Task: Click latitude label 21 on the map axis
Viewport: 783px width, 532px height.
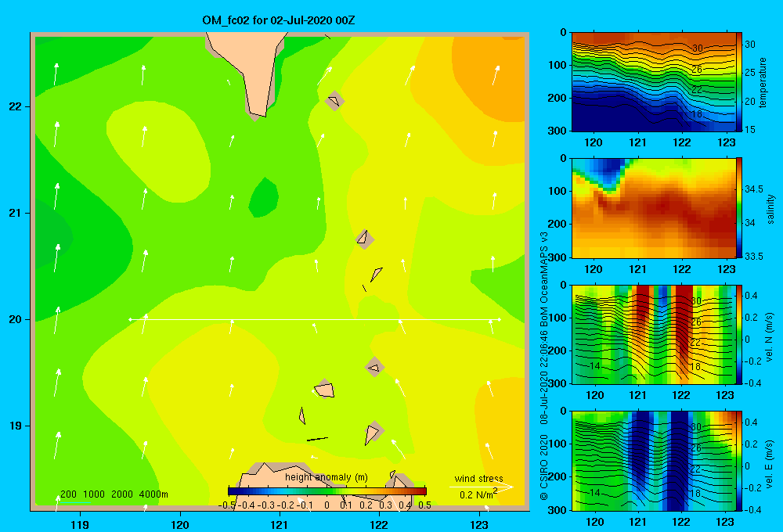Action: [16, 213]
